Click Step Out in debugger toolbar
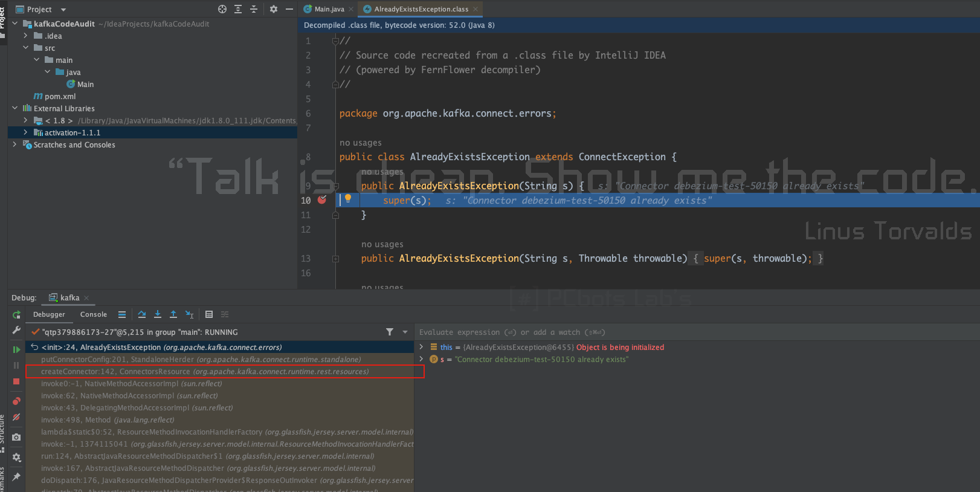The height and width of the screenshot is (492, 980). 173,314
